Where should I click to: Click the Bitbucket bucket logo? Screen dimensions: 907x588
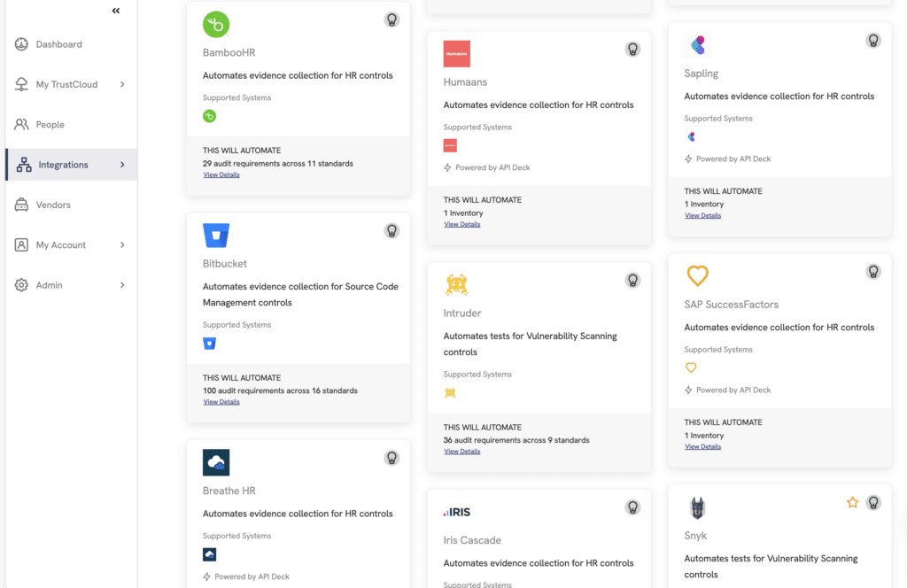pos(216,236)
